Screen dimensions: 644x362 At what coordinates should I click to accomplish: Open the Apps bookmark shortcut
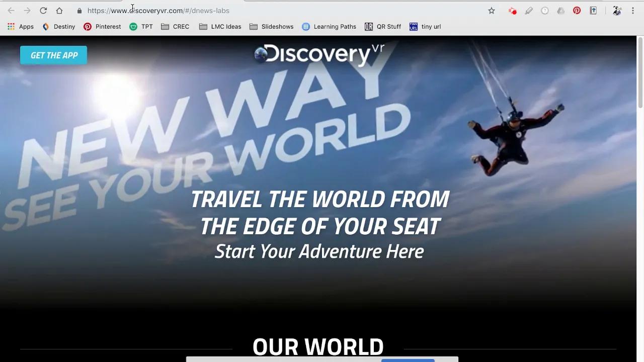pos(21,27)
